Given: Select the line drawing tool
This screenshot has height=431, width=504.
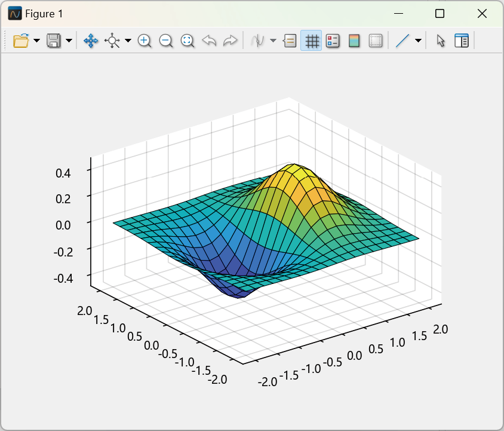Looking at the screenshot, I should [402, 41].
